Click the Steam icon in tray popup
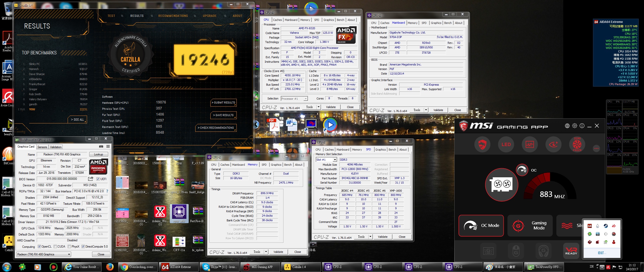 tap(606, 226)
